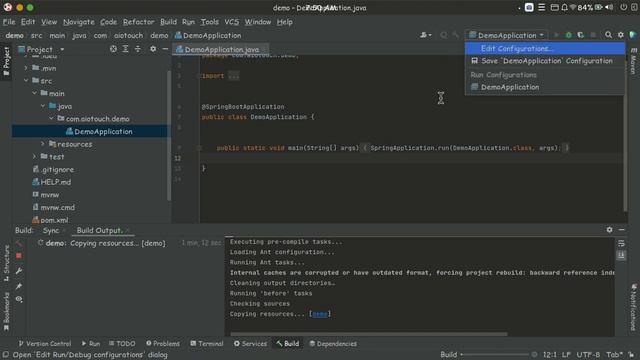The height and width of the screenshot is (360, 640).
Task: Open Build panel settings gear
Action: (x=609, y=230)
